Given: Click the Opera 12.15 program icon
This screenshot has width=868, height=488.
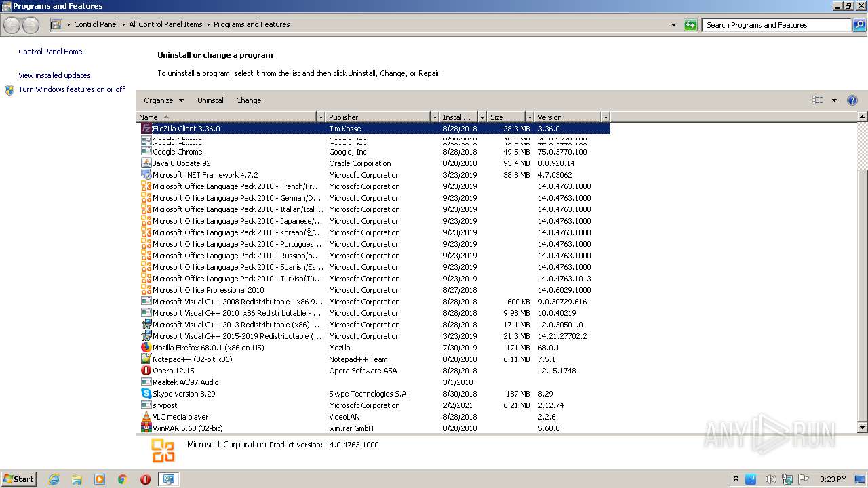Looking at the screenshot, I should pos(146,371).
